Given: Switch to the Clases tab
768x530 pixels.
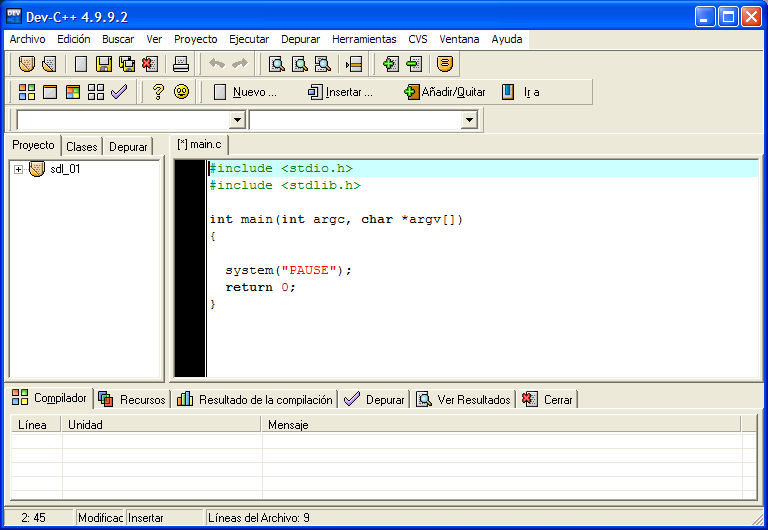Looking at the screenshot, I should 81,147.
